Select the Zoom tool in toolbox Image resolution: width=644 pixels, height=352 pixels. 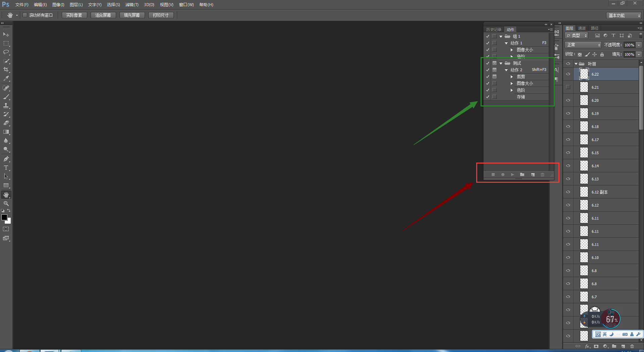[6, 204]
